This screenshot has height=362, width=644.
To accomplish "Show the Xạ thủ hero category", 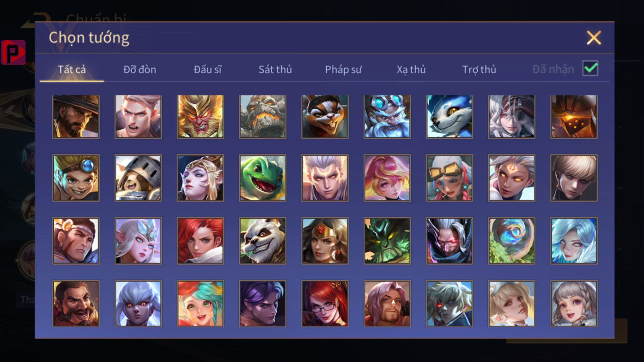I will click(x=411, y=70).
